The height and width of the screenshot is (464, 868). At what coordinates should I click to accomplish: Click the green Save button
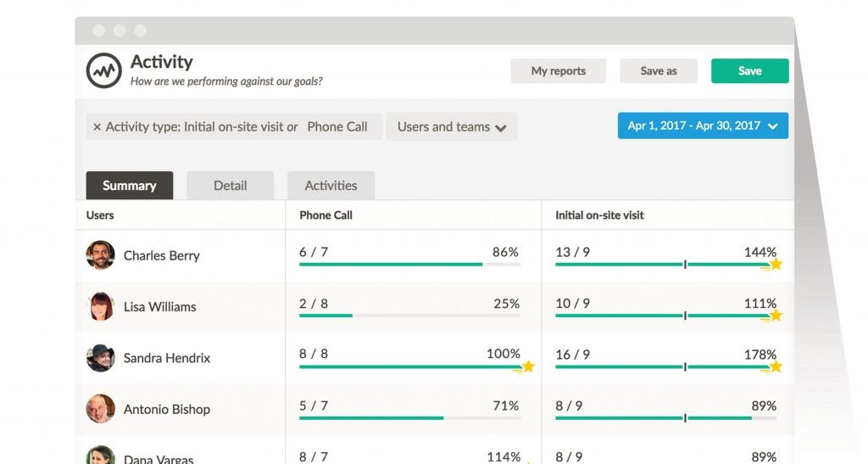(750, 71)
